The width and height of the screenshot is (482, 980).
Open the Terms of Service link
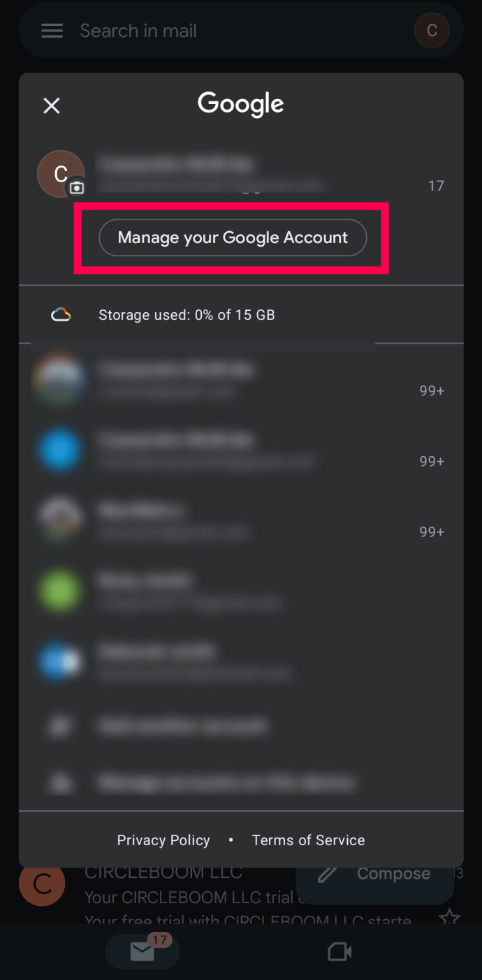click(308, 840)
